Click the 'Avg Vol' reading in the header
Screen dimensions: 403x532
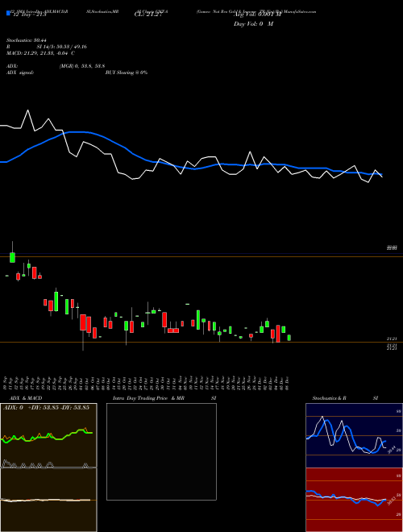pos(257,15)
